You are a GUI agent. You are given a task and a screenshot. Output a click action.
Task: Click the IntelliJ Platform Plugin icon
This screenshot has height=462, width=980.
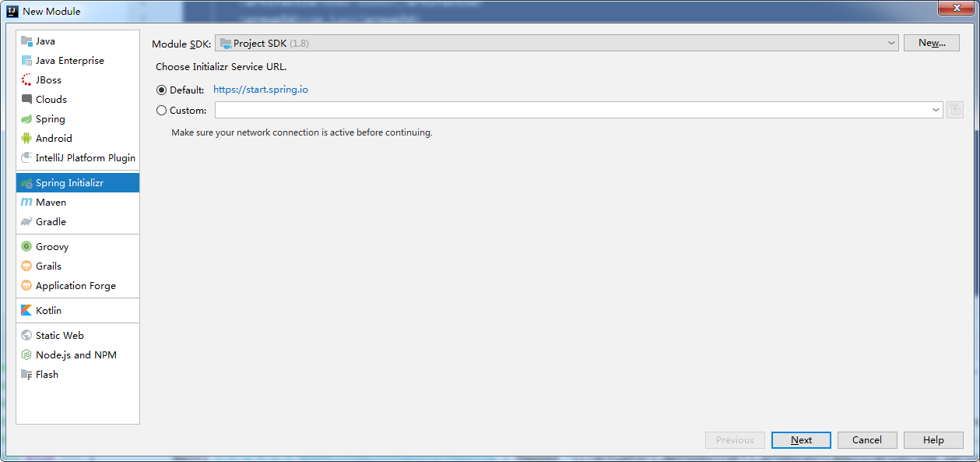[x=26, y=158]
